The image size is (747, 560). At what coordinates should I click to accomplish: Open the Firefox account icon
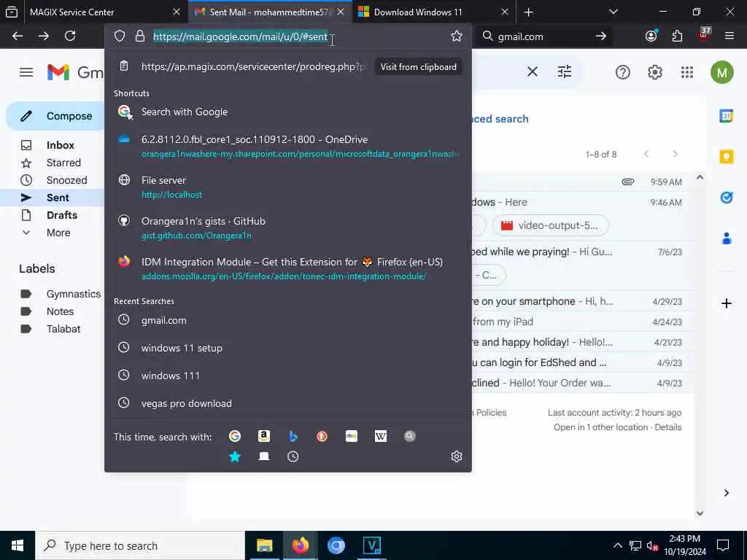click(651, 36)
